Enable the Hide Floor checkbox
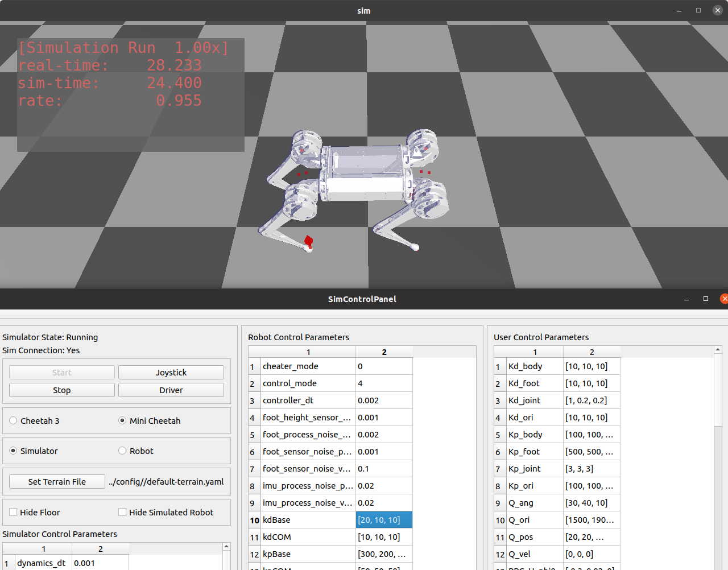Image resolution: width=728 pixels, height=570 pixels. 13,512
